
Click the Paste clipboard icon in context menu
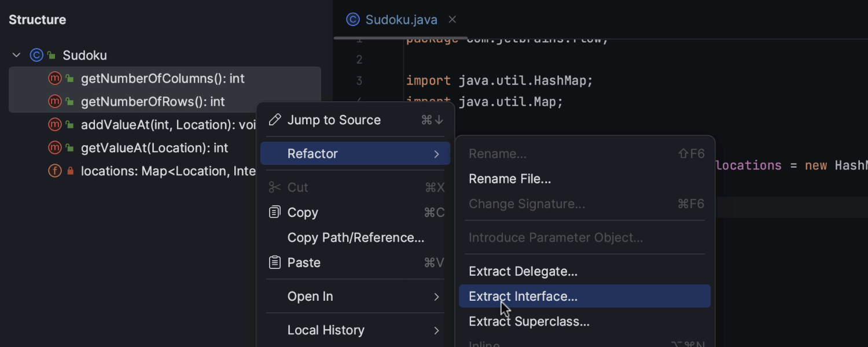point(275,263)
